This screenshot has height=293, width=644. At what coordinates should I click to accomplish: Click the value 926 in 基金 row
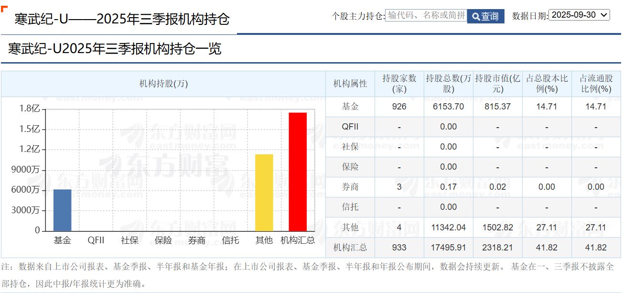tap(399, 107)
